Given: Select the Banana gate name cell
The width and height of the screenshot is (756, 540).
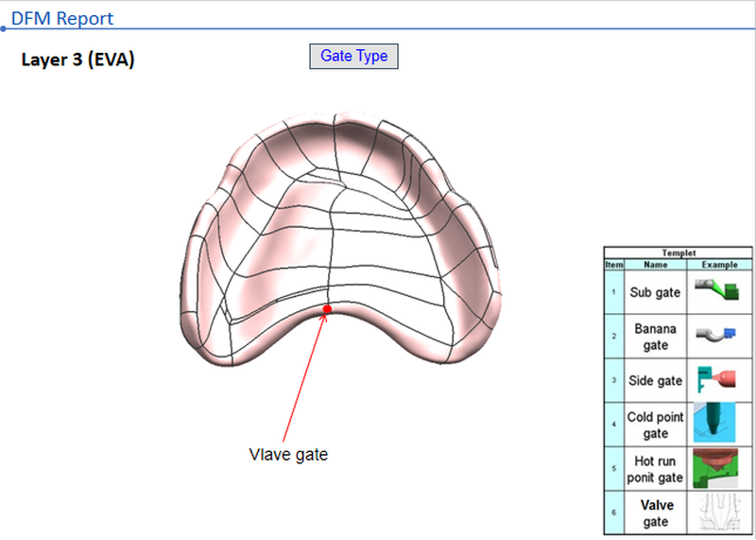Looking at the screenshot, I should pos(655,337).
